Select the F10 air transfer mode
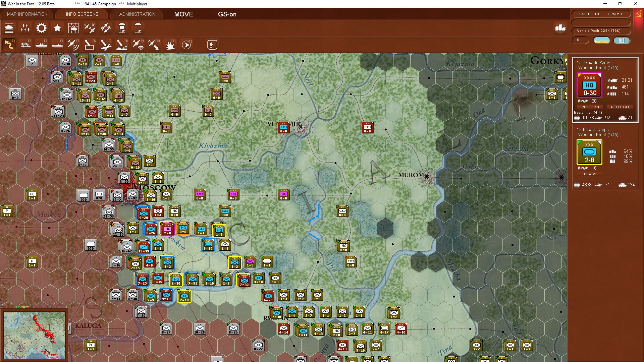This screenshot has height=362, width=644. [x=154, y=45]
